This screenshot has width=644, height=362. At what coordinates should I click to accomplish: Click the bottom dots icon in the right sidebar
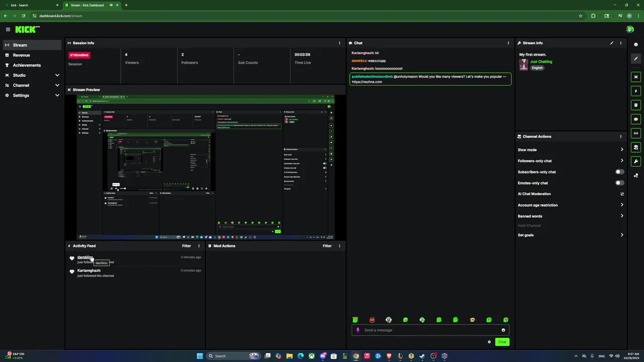coord(636,175)
